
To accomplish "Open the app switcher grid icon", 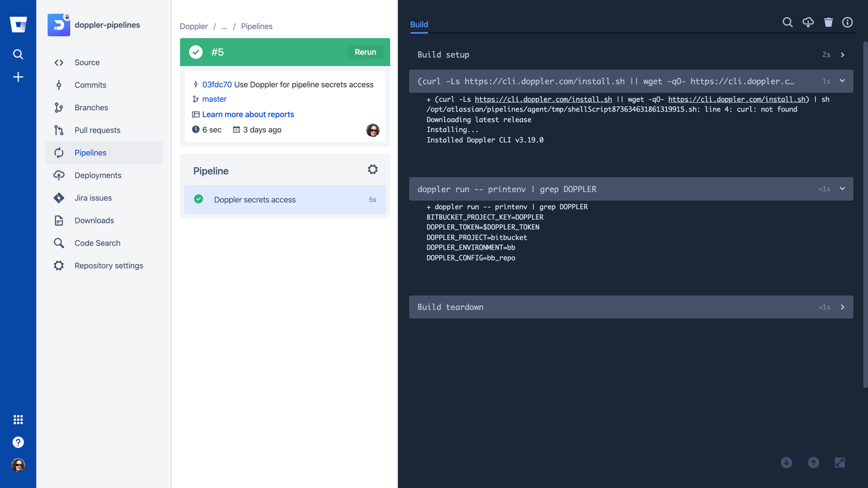I will click(x=18, y=419).
